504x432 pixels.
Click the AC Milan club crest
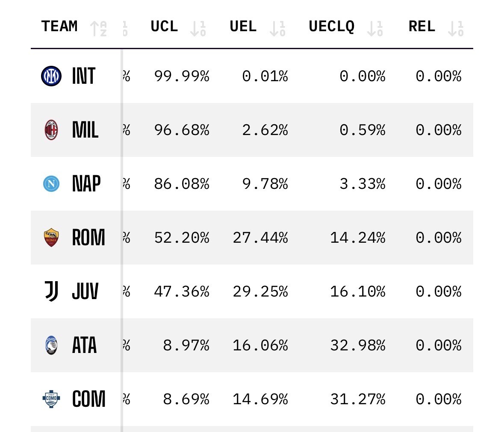[x=51, y=130]
